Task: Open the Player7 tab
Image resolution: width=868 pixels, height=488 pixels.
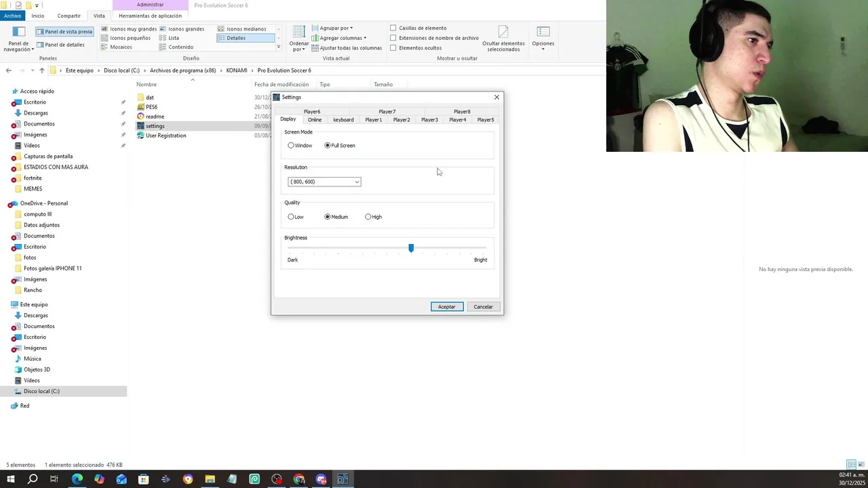Action: coord(387,112)
